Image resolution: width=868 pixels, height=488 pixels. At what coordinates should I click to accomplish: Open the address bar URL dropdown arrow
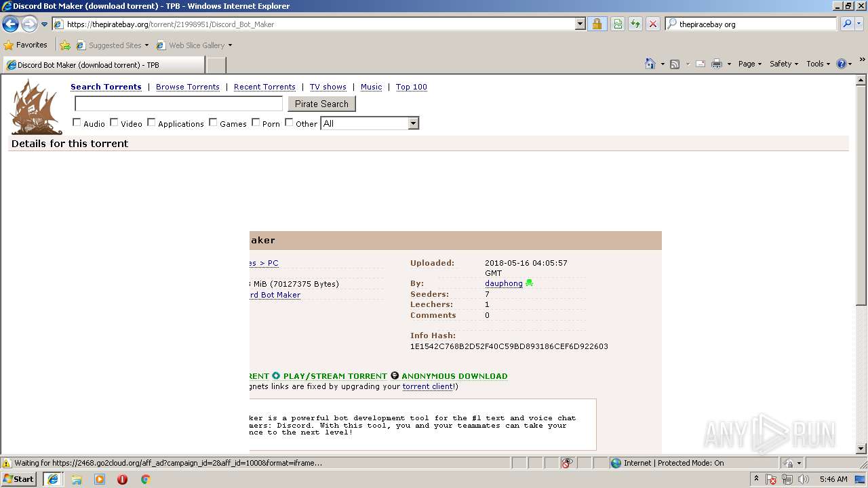(580, 24)
